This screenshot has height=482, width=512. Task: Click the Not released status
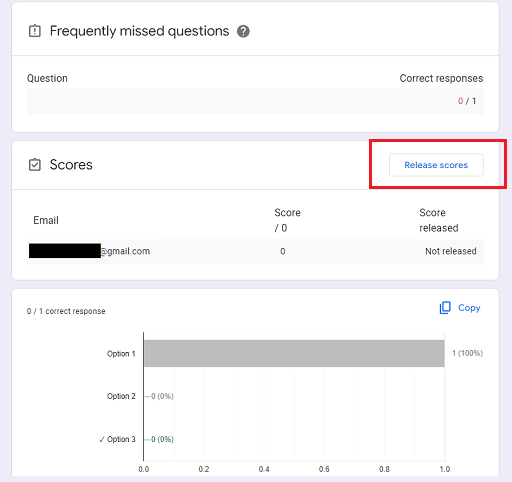pos(451,251)
